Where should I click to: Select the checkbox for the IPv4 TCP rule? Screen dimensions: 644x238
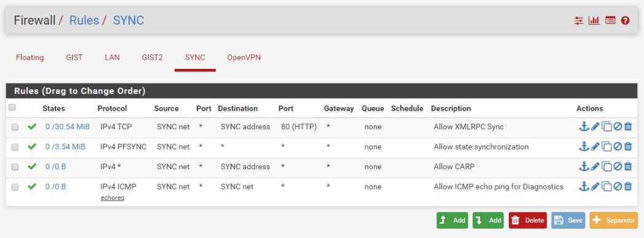(15, 127)
